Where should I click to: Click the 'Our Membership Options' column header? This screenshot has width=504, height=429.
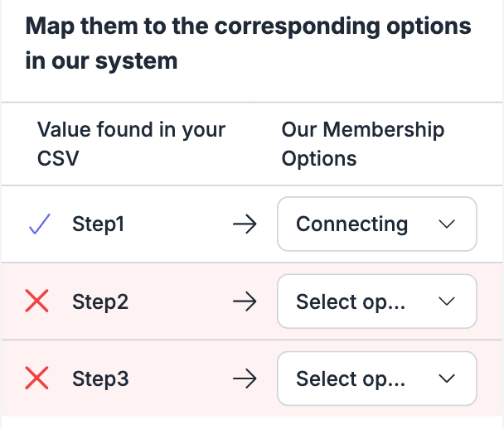363,143
